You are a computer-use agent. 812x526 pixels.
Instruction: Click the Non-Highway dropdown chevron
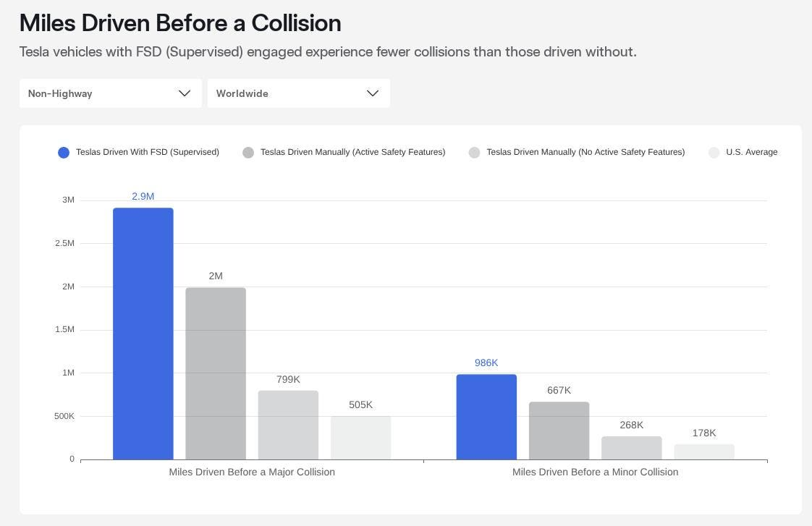click(185, 93)
